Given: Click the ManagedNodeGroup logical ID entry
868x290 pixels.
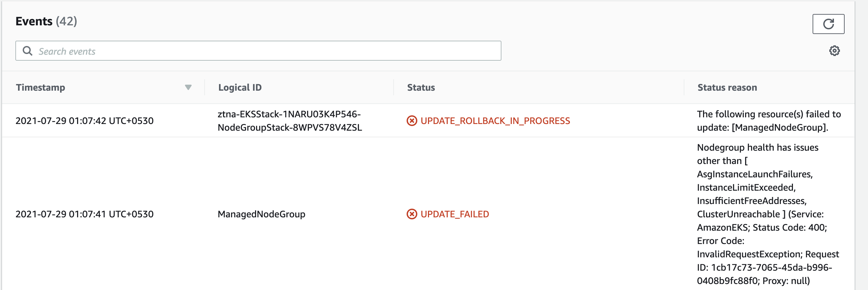Looking at the screenshot, I should click(261, 214).
